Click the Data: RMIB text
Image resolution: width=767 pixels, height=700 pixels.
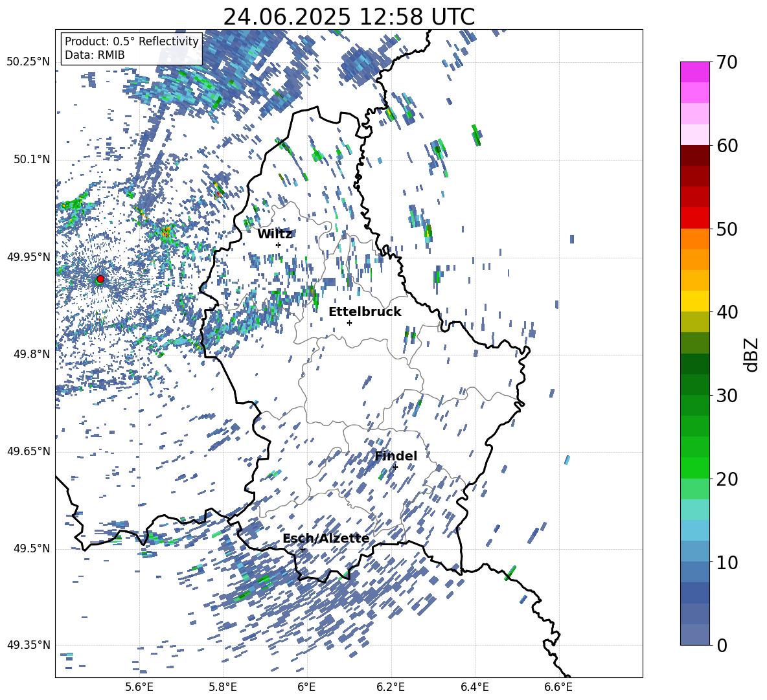(x=95, y=55)
